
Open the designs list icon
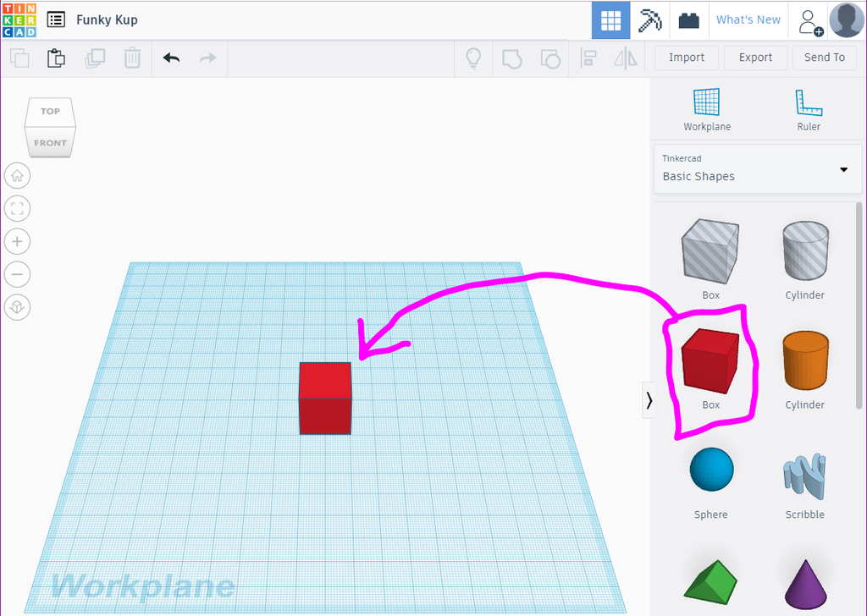pos(56,20)
